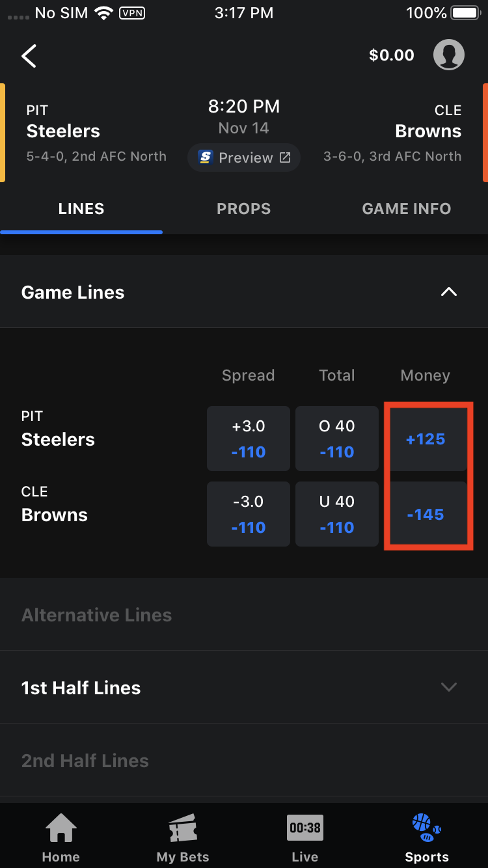
Task: Tap the VPN indicator in the status bar
Action: pos(131,12)
